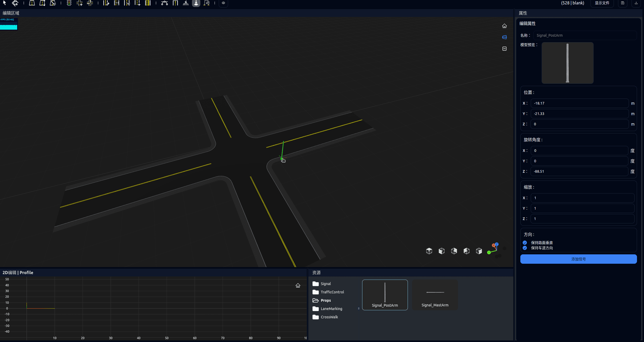644x342 pixels.
Task: Select the cut road scissors tool
Action: [x=53, y=3]
